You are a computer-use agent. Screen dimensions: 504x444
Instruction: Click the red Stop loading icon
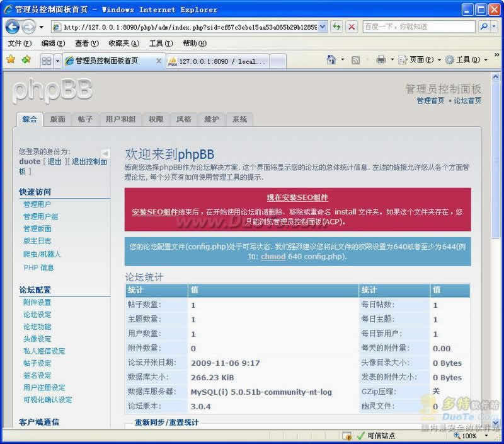(352, 27)
